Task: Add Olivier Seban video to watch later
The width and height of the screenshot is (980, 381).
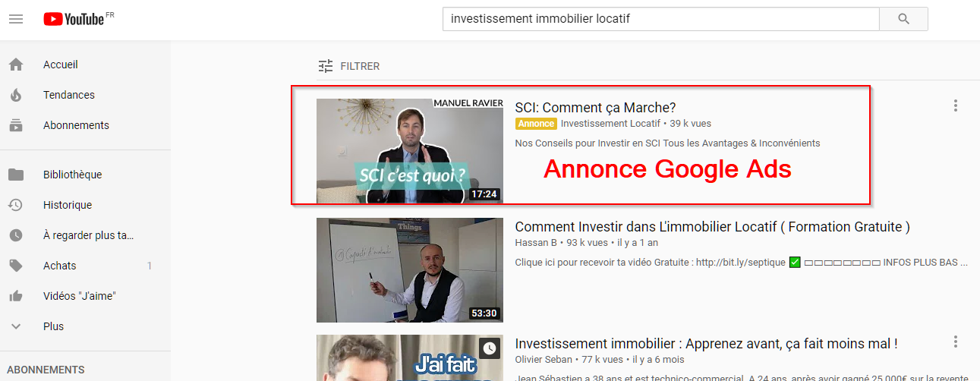Action: tap(490, 348)
